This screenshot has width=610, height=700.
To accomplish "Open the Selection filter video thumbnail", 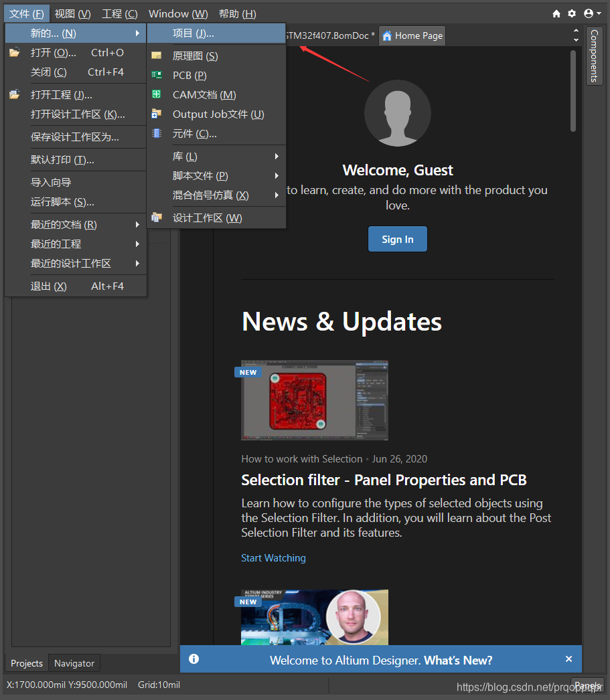I will [315, 400].
